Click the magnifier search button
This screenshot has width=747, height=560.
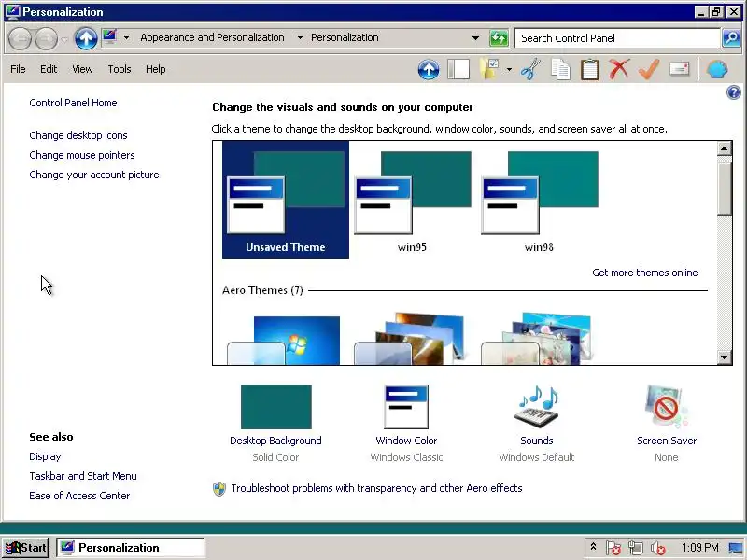click(x=731, y=38)
